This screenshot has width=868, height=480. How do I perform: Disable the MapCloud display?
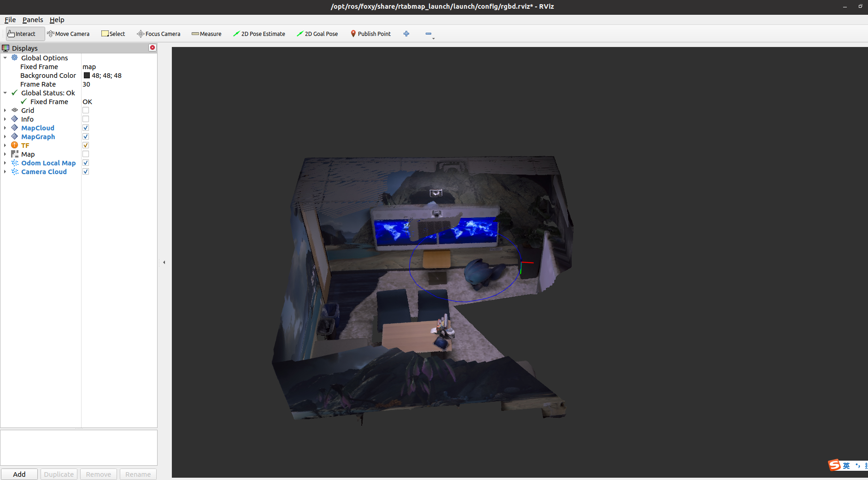pos(86,128)
